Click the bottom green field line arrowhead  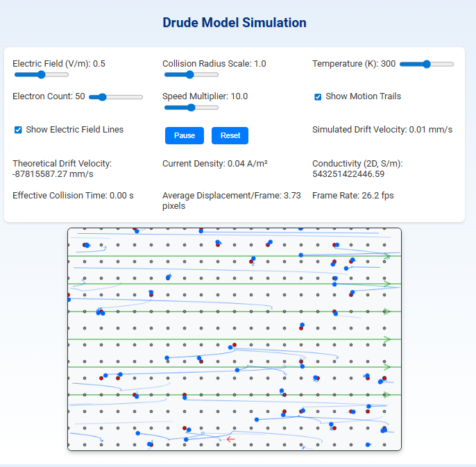(387, 395)
